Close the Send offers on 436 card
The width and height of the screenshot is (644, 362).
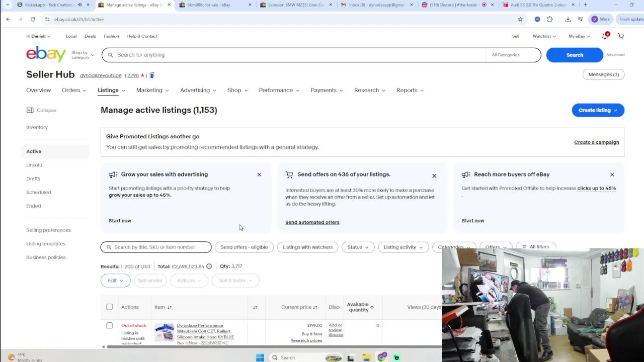pos(434,176)
